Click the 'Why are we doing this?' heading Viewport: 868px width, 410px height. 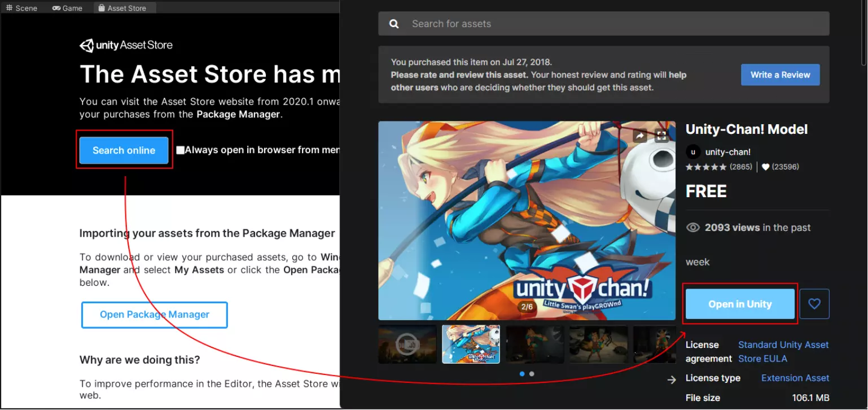coord(140,360)
